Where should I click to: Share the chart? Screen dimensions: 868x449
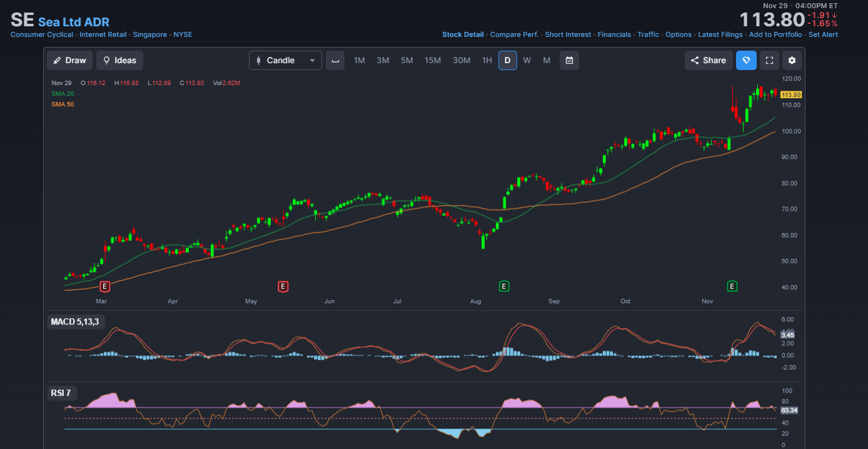click(x=709, y=60)
